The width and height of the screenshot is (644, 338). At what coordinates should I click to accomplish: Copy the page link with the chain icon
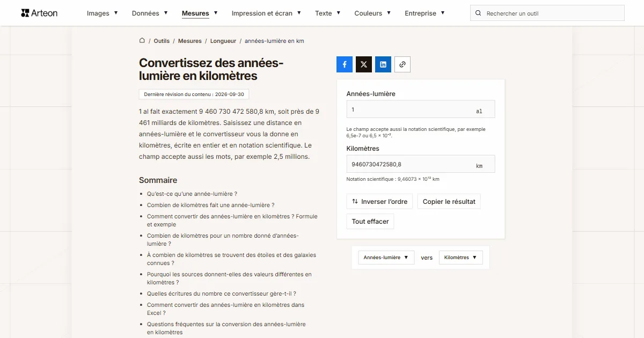tap(402, 64)
